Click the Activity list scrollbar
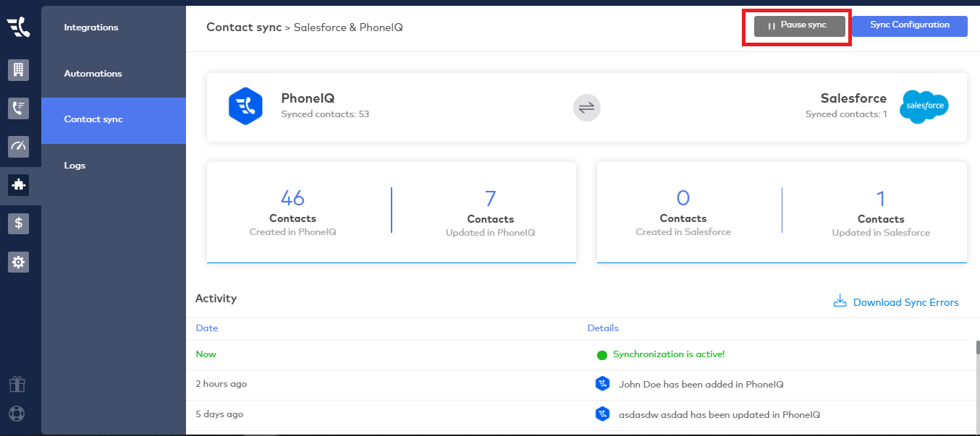The width and height of the screenshot is (980, 436). (x=976, y=346)
